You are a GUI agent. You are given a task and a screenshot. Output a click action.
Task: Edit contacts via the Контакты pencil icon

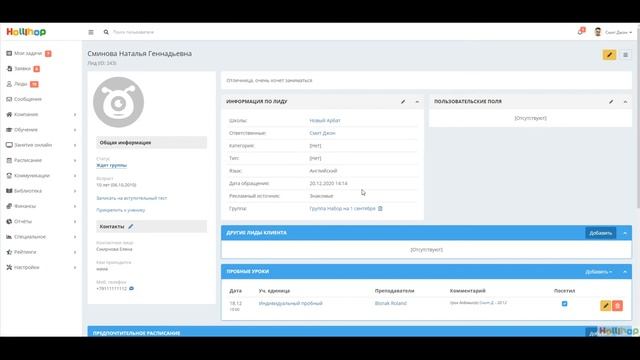(131, 227)
